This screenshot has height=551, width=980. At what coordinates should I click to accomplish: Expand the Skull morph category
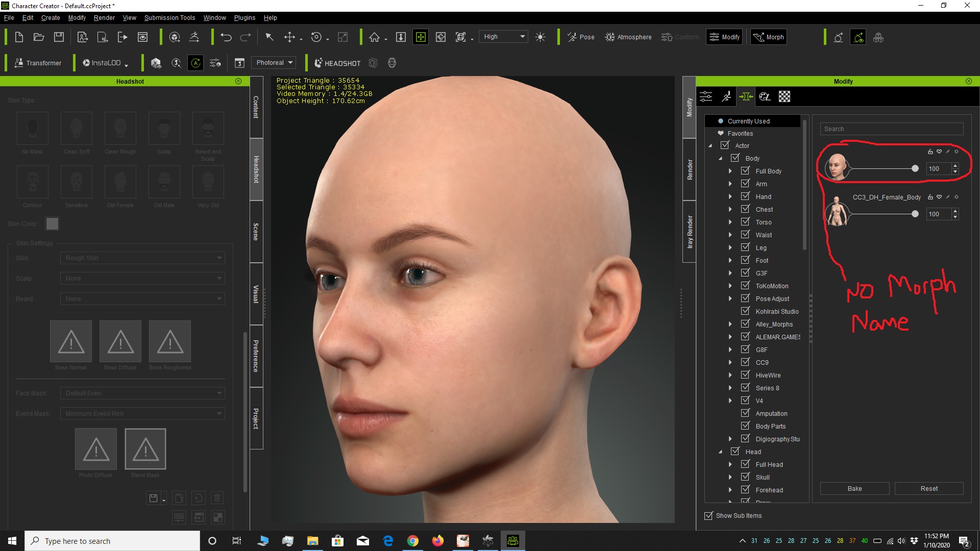[730, 477]
